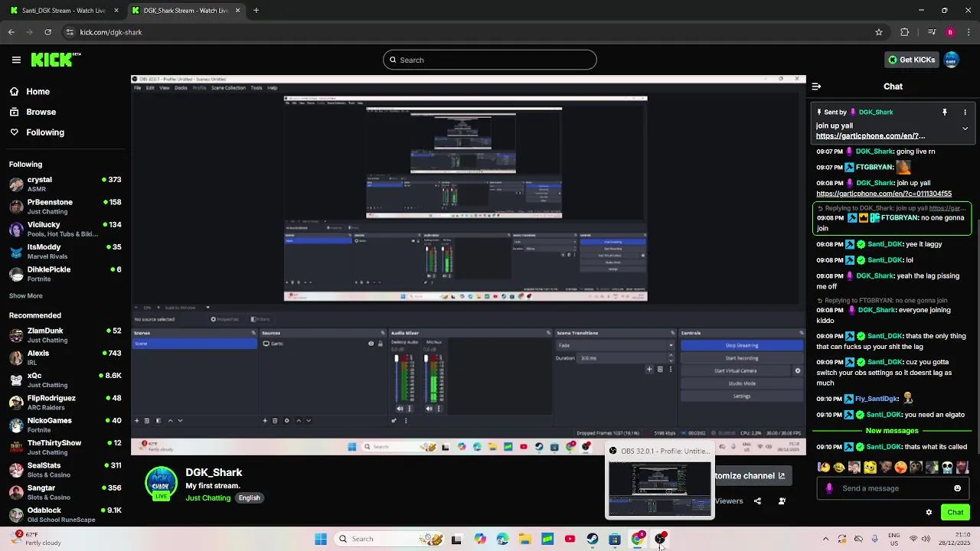The height and width of the screenshot is (551, 980).
Task: Focus the Kick search bar
Action: click(490, 60)
